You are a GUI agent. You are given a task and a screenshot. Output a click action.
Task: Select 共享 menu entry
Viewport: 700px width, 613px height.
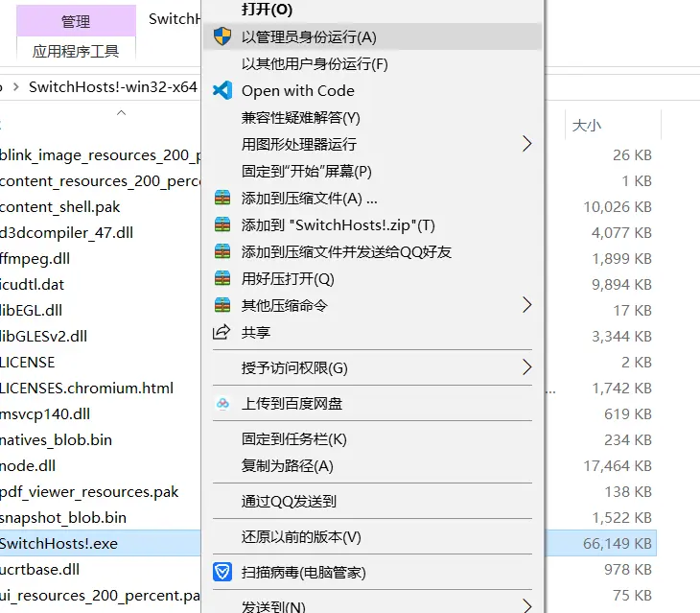371,332
